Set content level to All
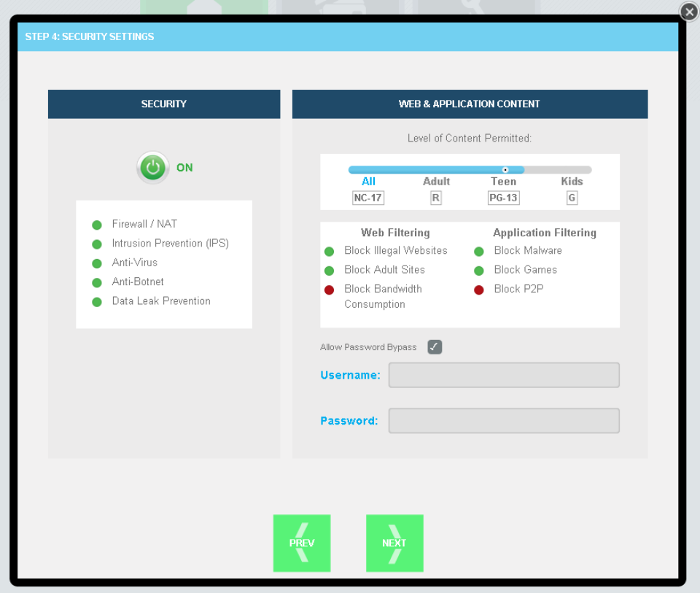Viewport: 700px width, 593px height. pos(368,182)
